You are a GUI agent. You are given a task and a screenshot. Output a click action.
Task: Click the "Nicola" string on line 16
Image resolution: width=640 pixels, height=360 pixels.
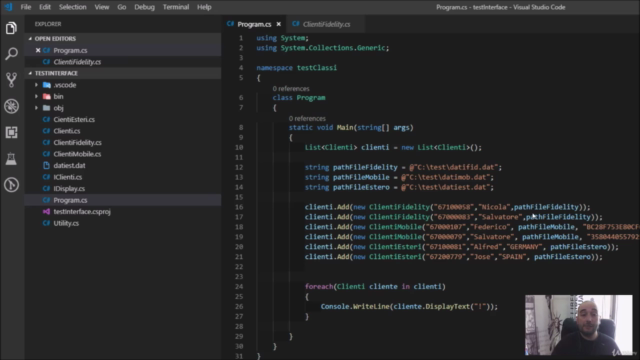point(495,207)
